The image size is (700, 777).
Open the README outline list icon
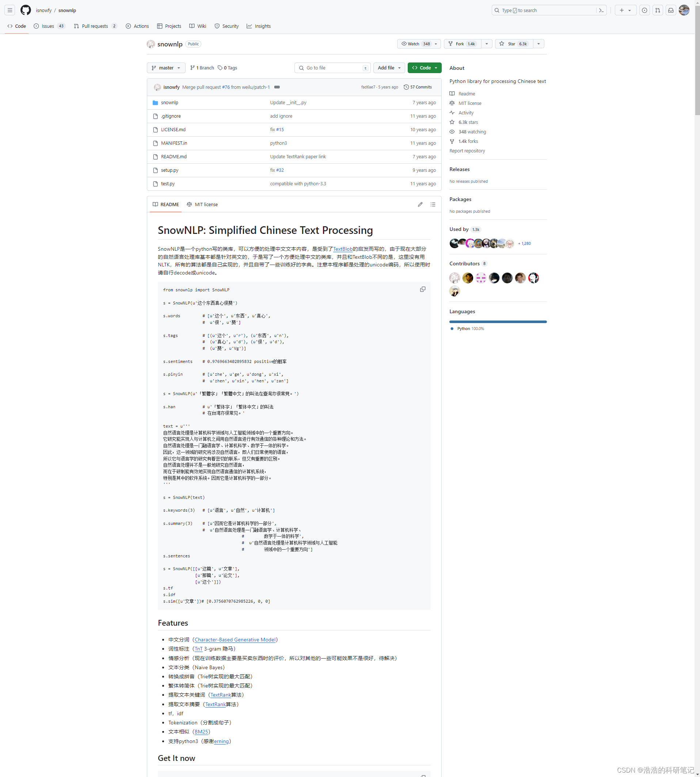click(x=433, y=205)
